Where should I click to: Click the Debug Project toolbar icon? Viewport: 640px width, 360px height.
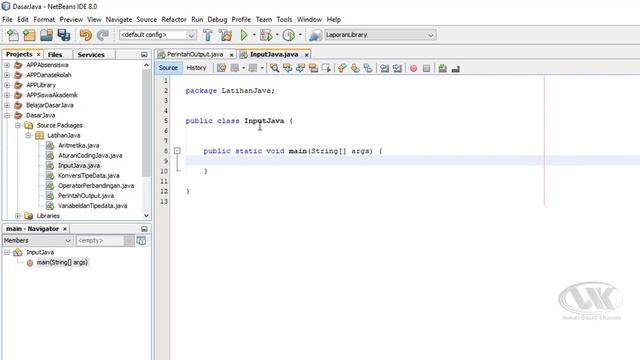point(266,35)
